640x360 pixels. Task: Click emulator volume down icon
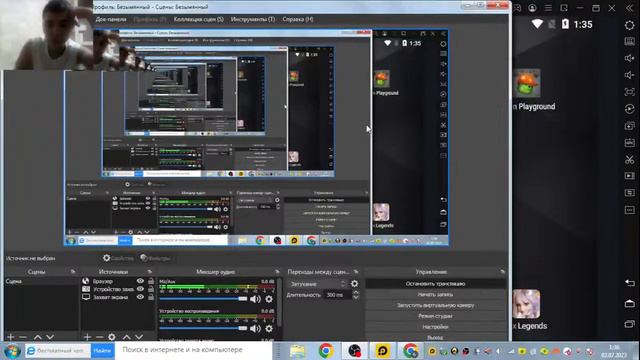click(629, 75)
